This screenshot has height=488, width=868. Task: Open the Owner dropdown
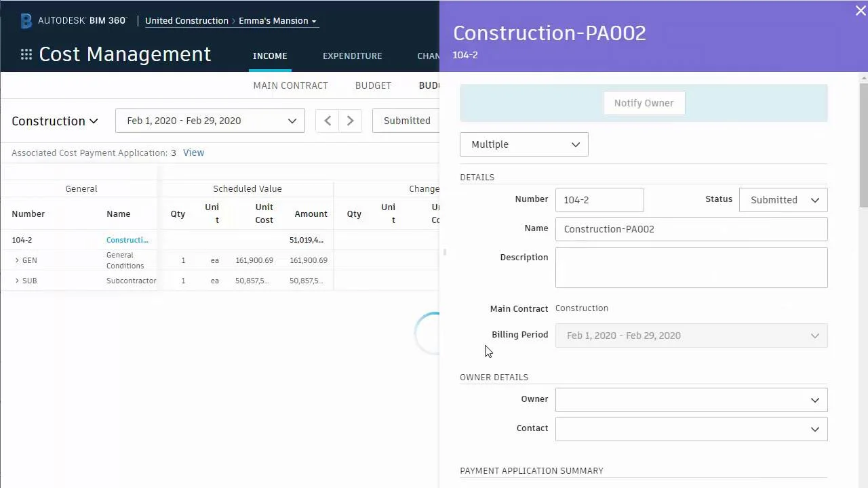click(x=691, y=400)
